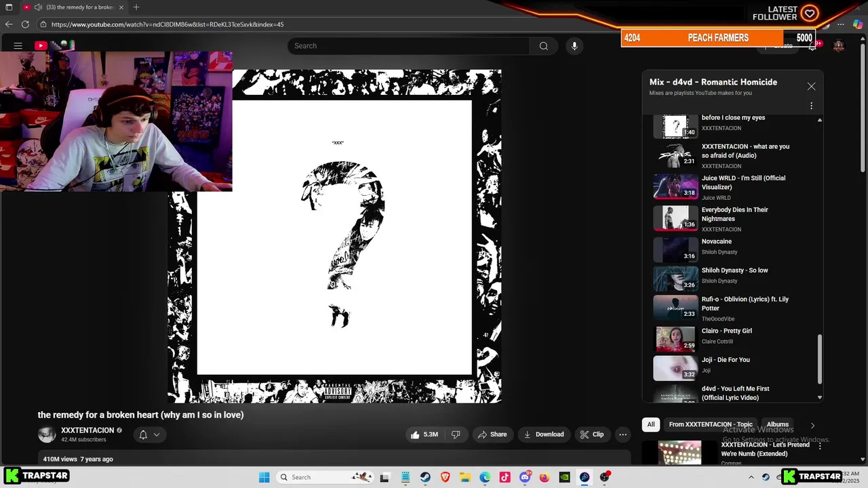Click the video title text
868x488 pixels.
pos(140,415)
